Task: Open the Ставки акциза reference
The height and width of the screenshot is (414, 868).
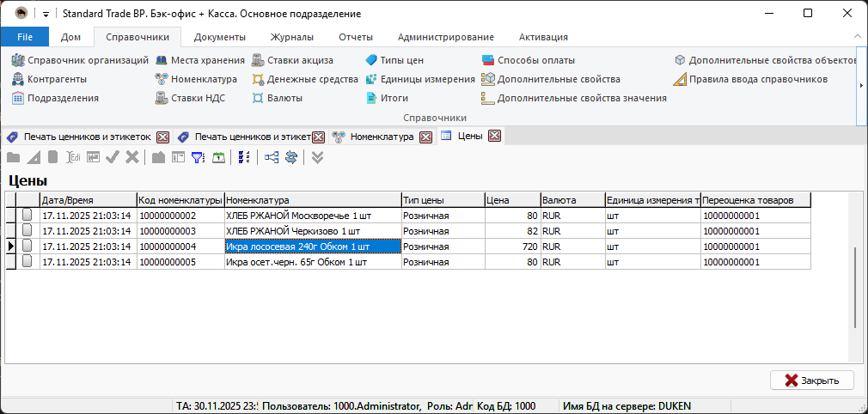Action: point(292,60)
